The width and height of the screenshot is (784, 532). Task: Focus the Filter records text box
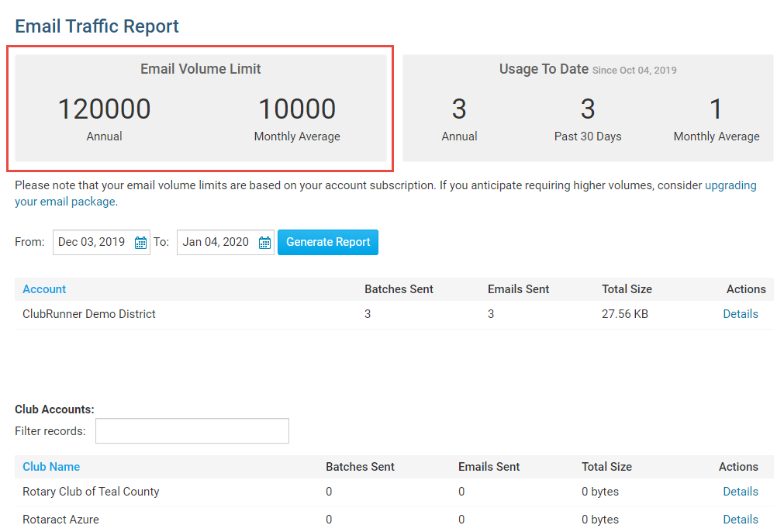(x=192, y=431)
